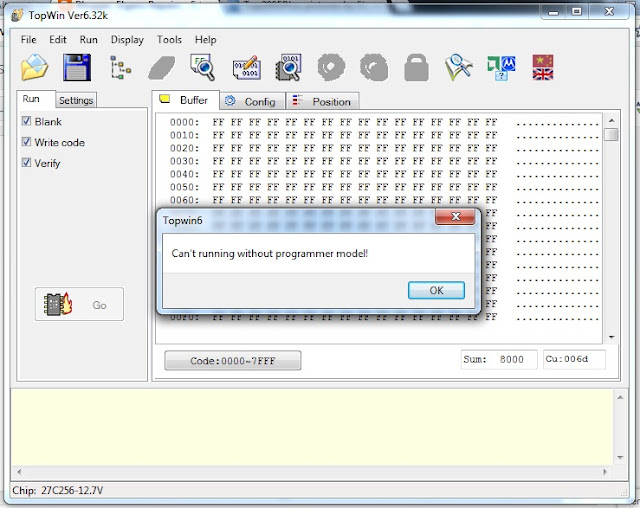Confirm the Topwin6 dialog with OK

click(436, 290)
